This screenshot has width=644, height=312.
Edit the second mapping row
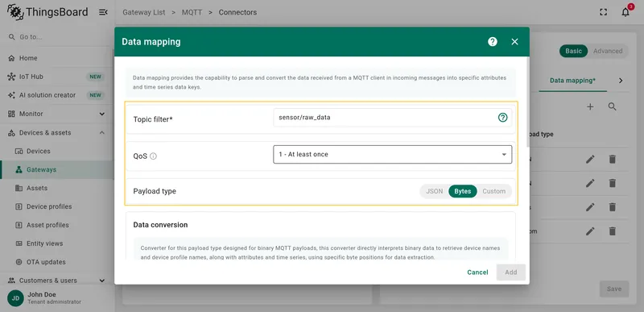(x=590, y=183)
